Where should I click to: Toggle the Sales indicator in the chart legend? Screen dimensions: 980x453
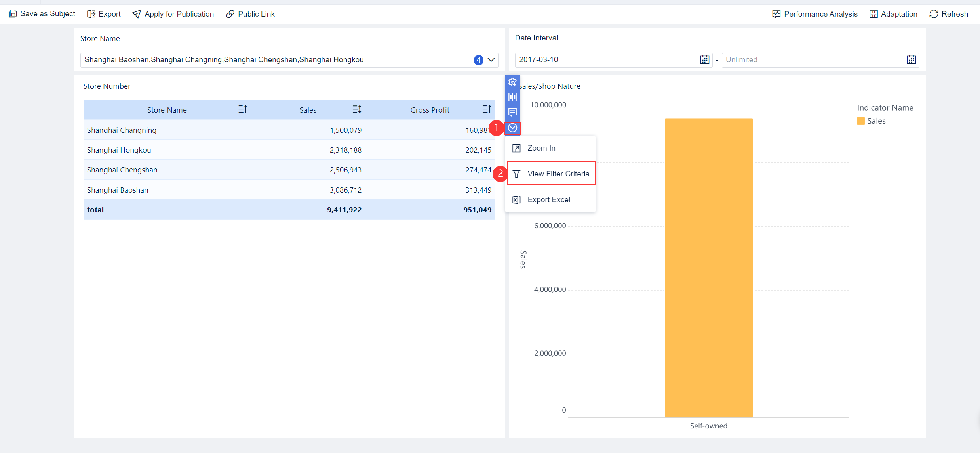877,121
